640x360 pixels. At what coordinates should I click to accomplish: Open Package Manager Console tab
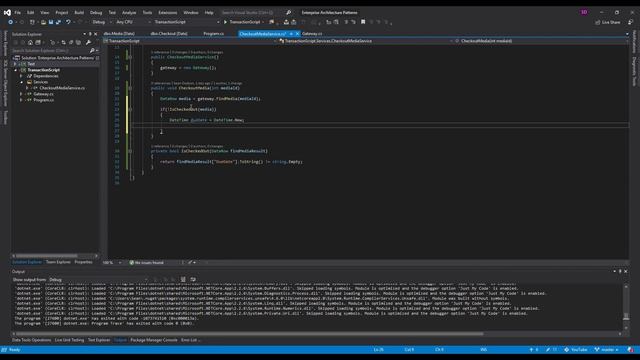tap(154, 340)
